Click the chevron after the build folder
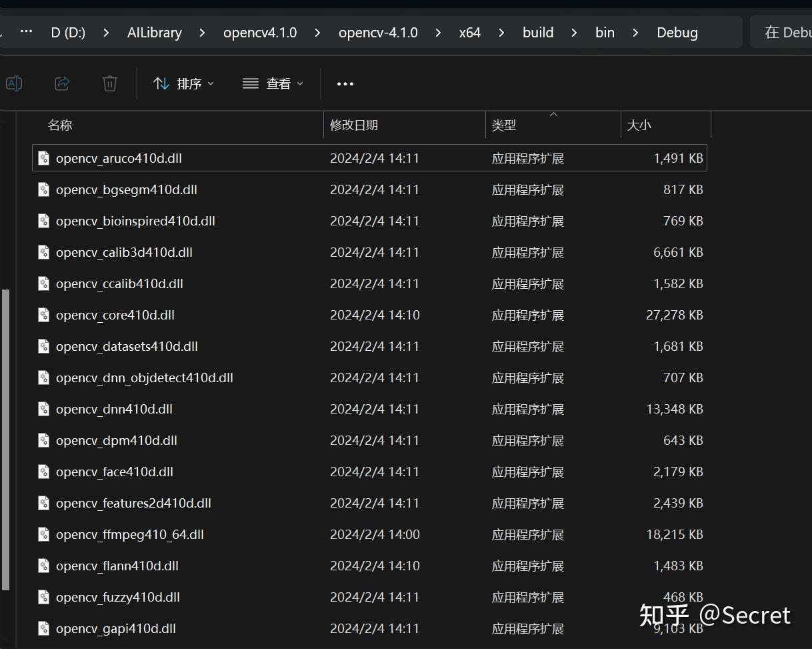Viewport: 812px width, 649px height. click(x=574, y=32)
